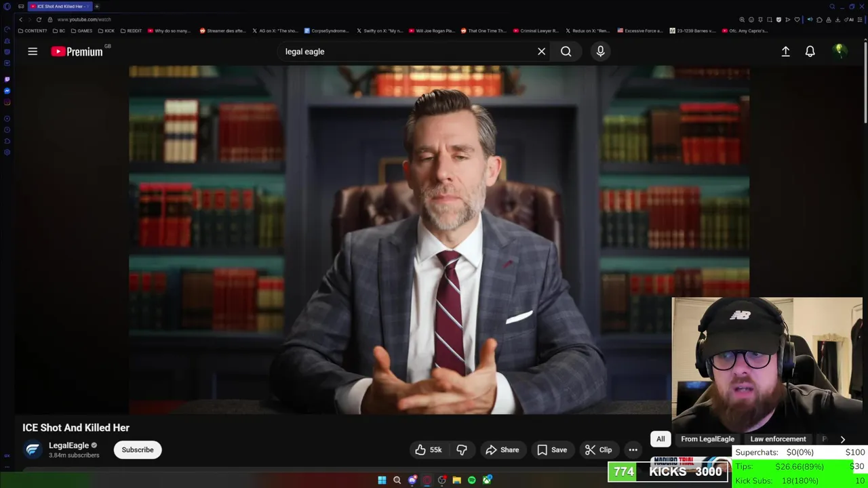This screenshot has width=868, height=488.
Task: Open the LegalEagle channel name link
Action: [x=68, y=445]
